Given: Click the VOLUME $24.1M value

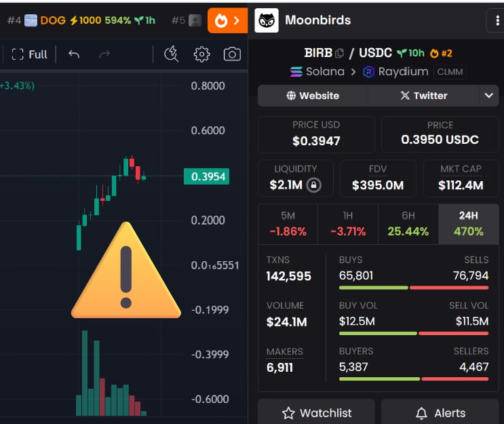Looking at the screenshot, I should (287, 322).
